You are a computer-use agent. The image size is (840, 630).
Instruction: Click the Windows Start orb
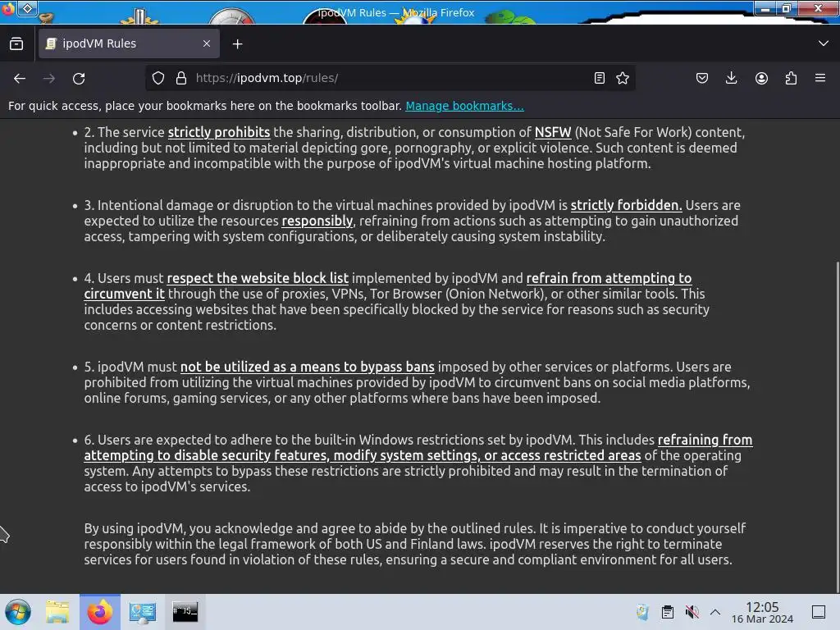[x=18, y=612]
